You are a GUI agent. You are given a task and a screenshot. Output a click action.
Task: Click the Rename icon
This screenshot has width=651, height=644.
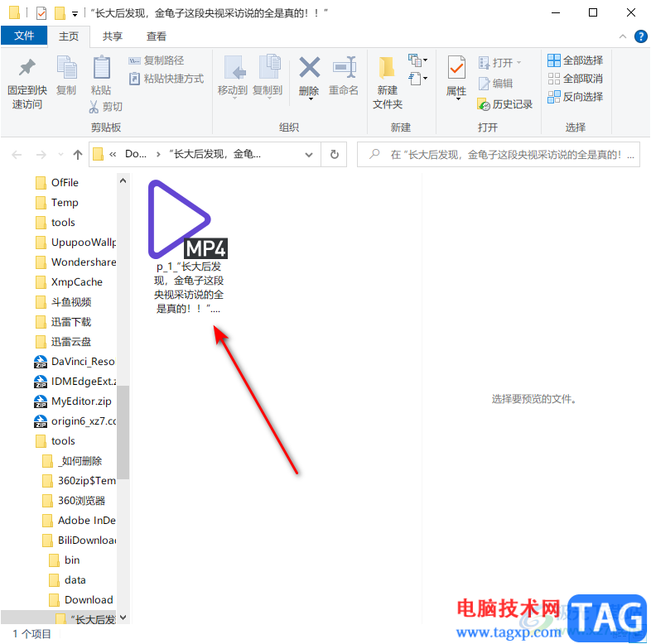click(344, 67)
